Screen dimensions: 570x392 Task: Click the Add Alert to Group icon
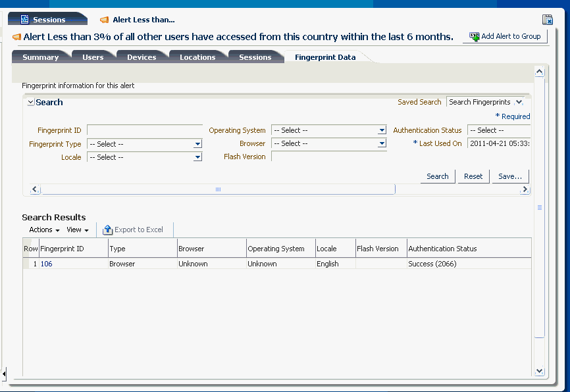point(474,36)
